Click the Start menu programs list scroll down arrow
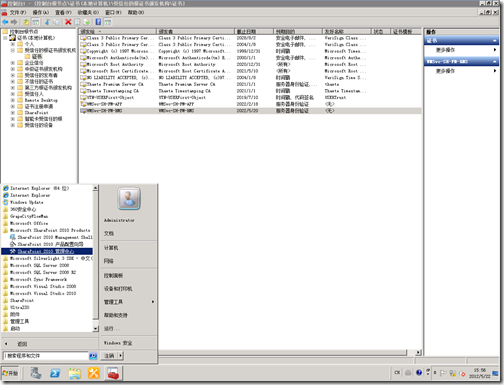The image size is (504, 385). (96, 329)
